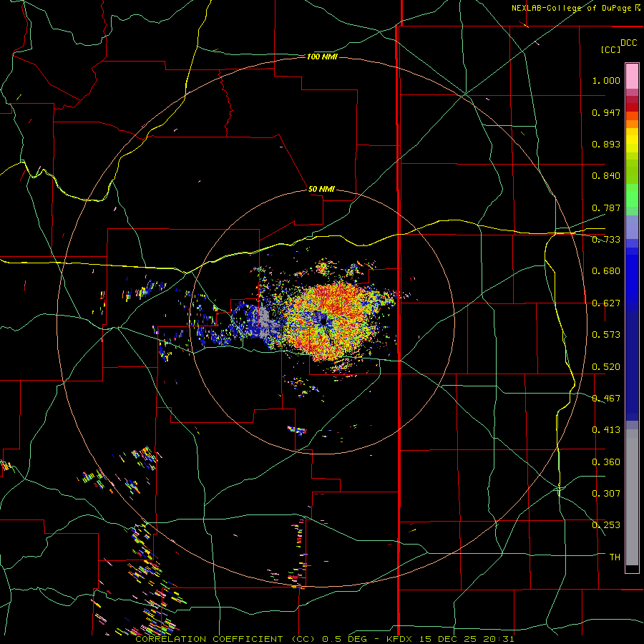Pick the bright green color band on the legend
This screenshot has width=644, height=644.
632,195
